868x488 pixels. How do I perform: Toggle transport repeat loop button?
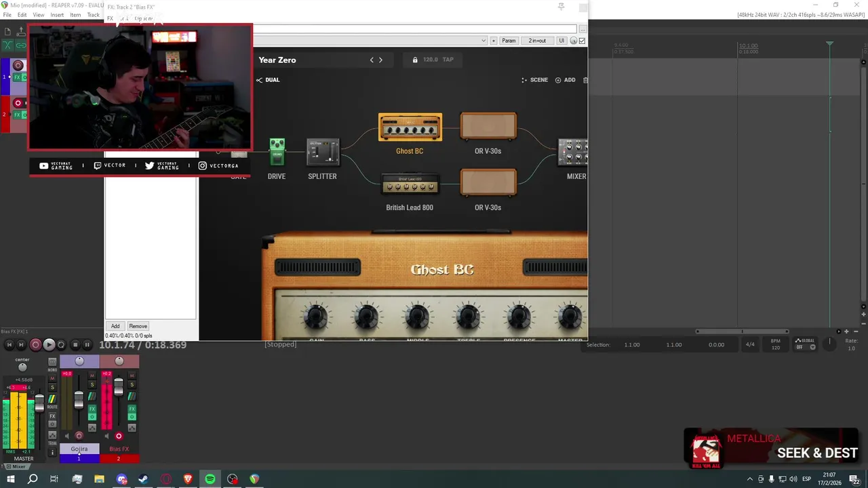pyautogui.click(x=61, y=345)
